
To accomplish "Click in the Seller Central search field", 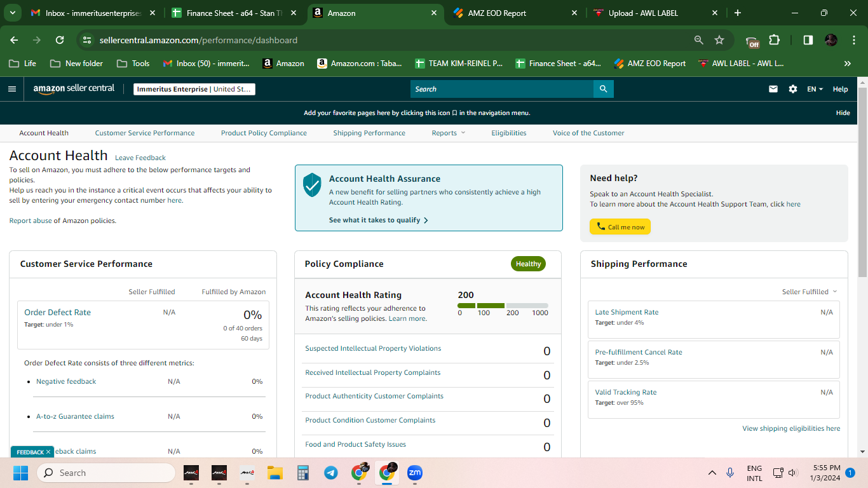I will (x=502, y=89).
